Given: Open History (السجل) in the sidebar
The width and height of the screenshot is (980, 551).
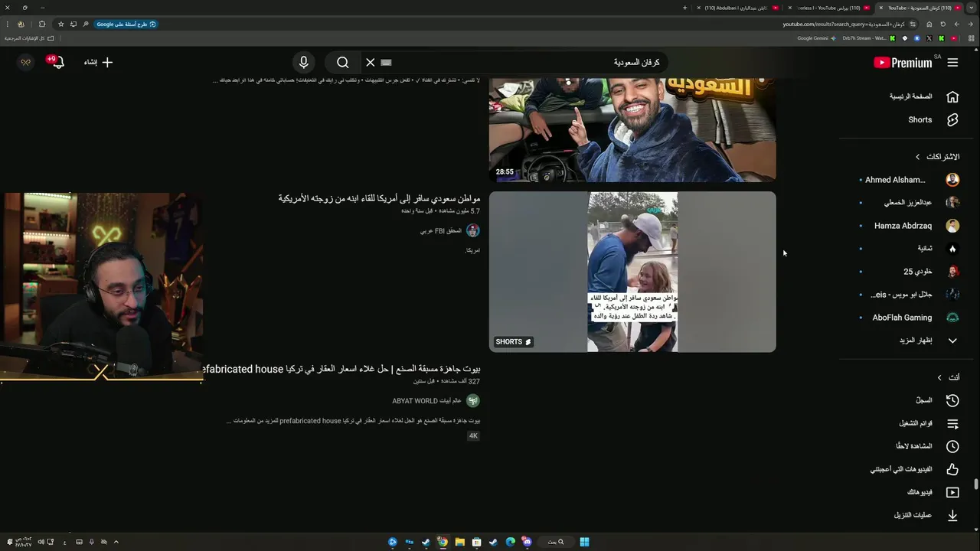Looking at the screenshot, I should [x=907, y=400].
